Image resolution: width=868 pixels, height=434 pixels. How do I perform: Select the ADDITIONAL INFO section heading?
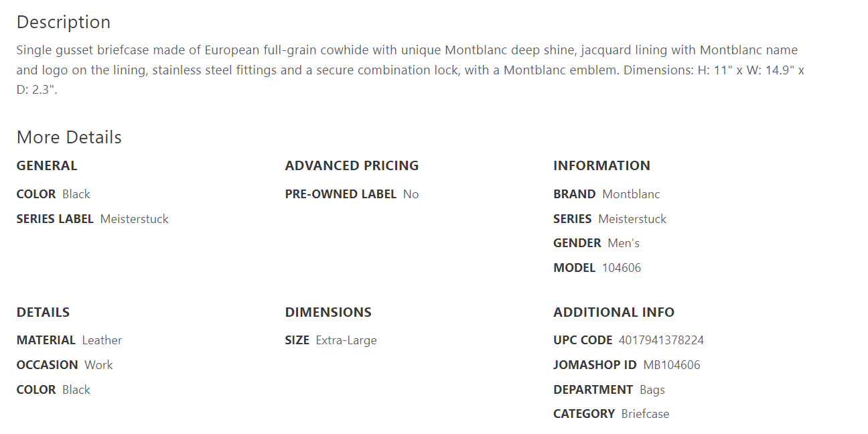tap(613, 312)
